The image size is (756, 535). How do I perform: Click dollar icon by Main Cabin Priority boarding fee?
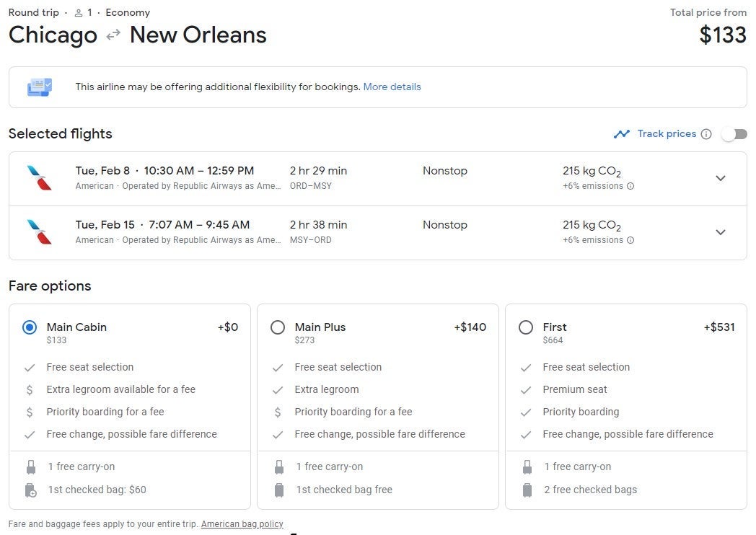coord(30,412)
